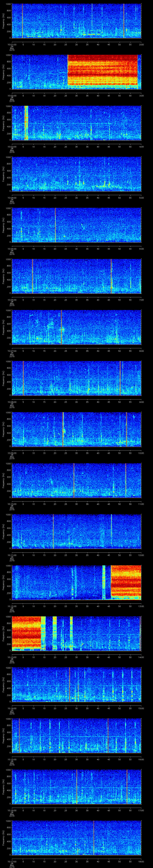Select the spectrogram panel starting at 10:03:00
The width and height of the screenshot is (153, 868).
[77, 123]
